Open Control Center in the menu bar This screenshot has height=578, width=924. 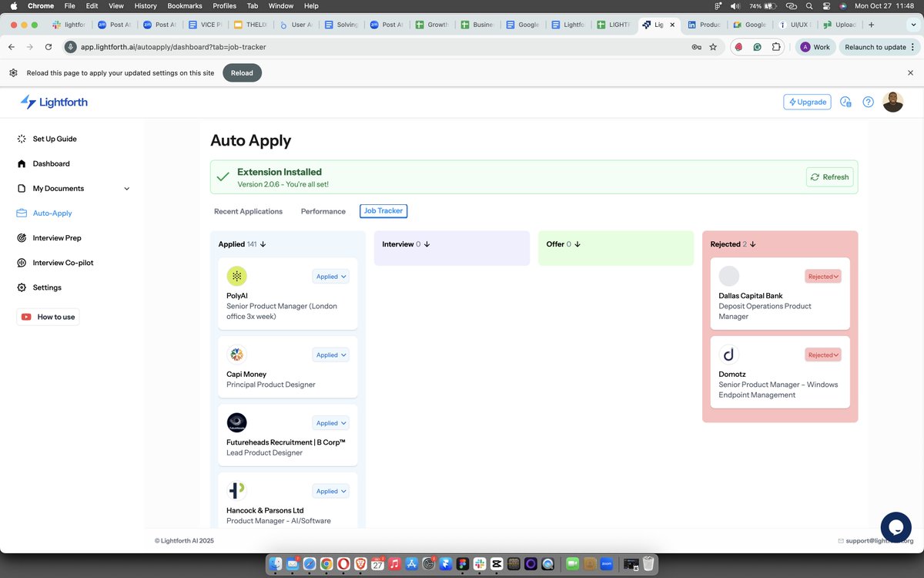click(x=825, y=5)
